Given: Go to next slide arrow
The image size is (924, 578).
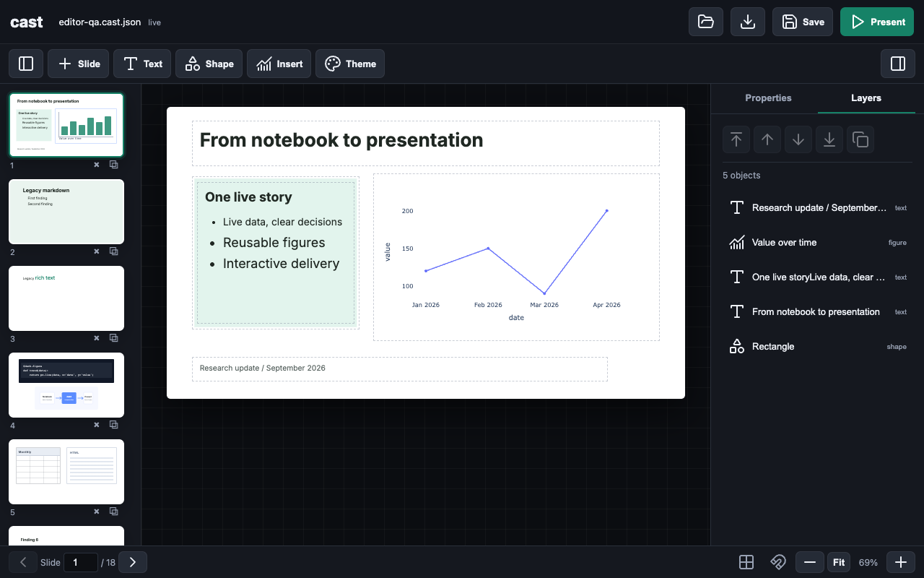Looking at the screenshot, I should click(x=133, y=562).
